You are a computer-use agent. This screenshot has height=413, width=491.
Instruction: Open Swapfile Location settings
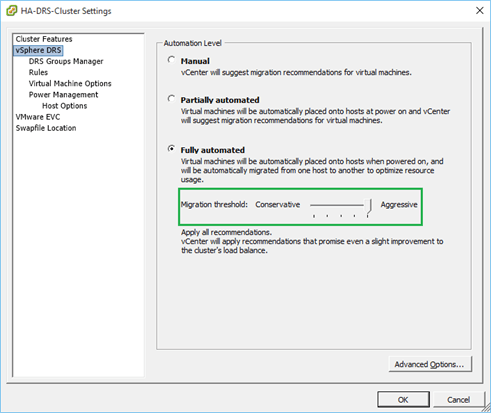46,128
